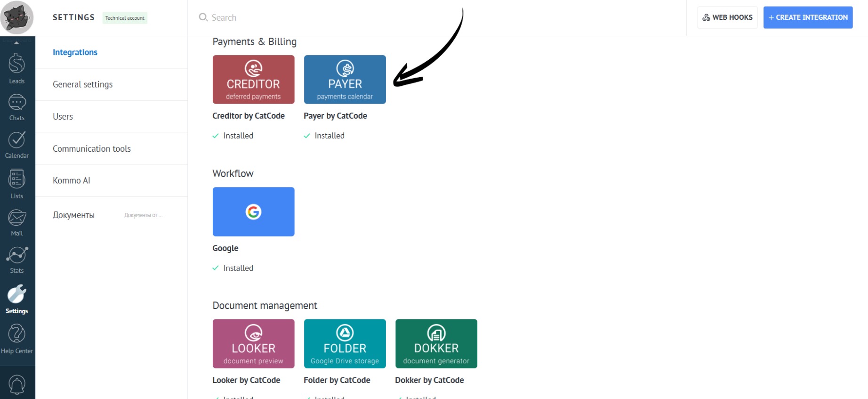Click the cat profile avatar
Screen dimensions: 868x399
tap(17, 17)
